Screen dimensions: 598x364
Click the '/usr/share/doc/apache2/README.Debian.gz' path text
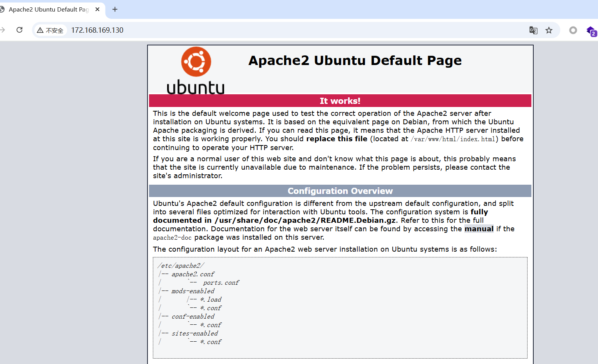[305, 220]
